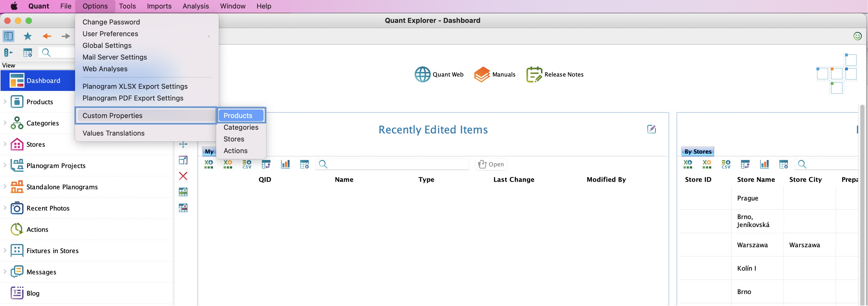
Task: Choose Global Settings menu entry
Action: pyautogui.click(x=107, y=45)
